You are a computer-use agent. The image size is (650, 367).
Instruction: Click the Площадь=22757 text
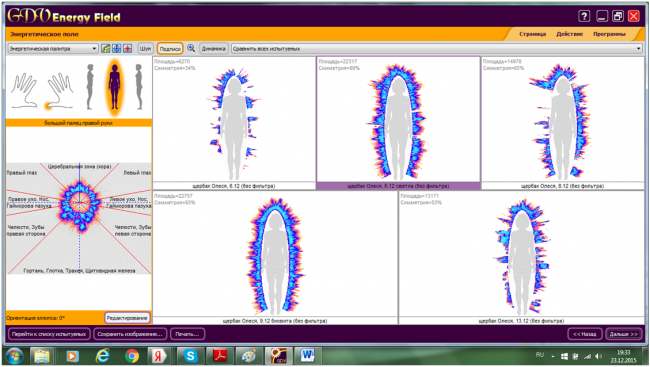click(x=173, y=196)
